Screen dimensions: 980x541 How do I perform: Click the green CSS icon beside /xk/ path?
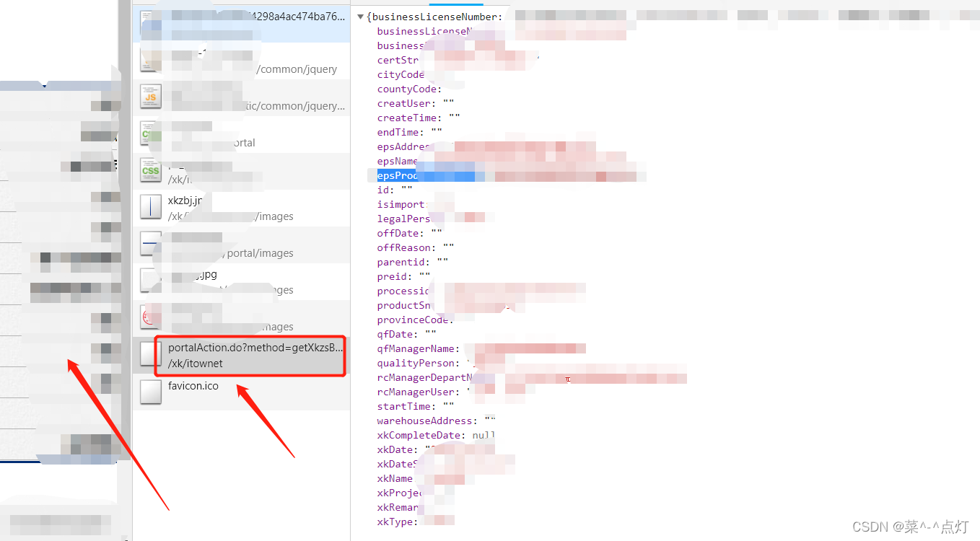point(151,171)
